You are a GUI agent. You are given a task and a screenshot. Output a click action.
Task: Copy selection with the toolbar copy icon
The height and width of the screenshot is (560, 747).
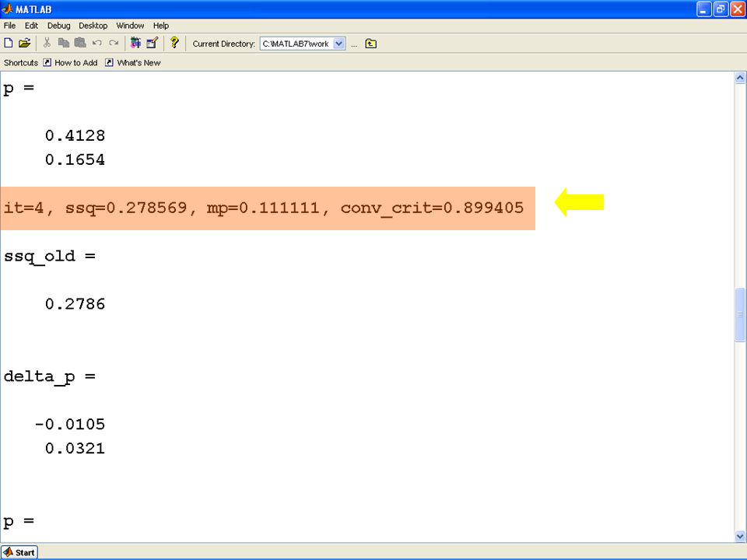pos(63,44)
